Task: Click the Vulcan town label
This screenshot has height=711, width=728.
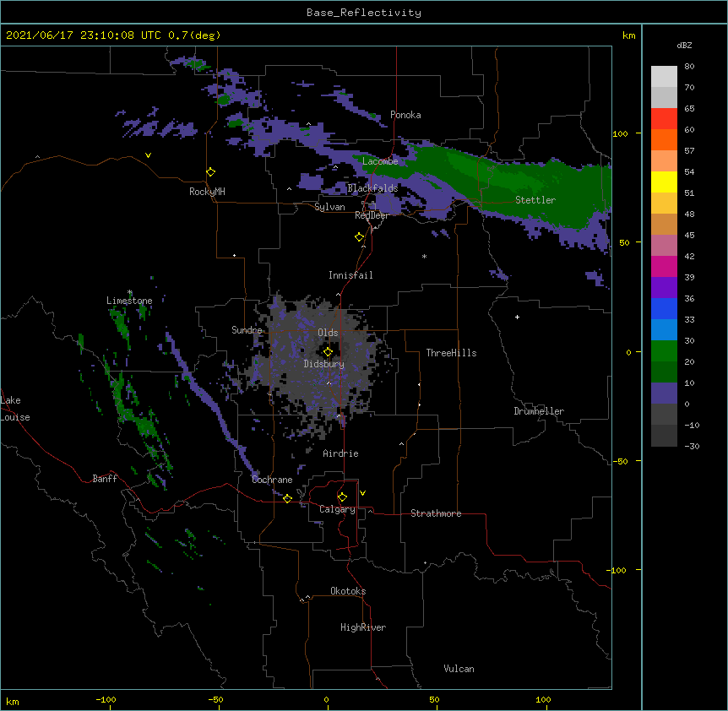Action: pyautogui.click(x=459, y=669)
